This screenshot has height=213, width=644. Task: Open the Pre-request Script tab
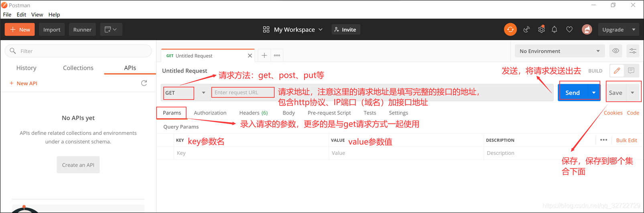click(x=329, y=113)
